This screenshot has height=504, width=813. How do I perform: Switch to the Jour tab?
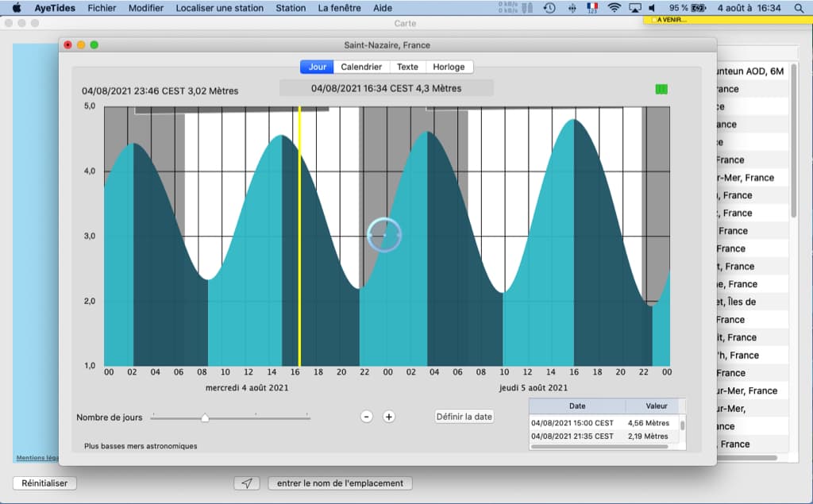317,67
